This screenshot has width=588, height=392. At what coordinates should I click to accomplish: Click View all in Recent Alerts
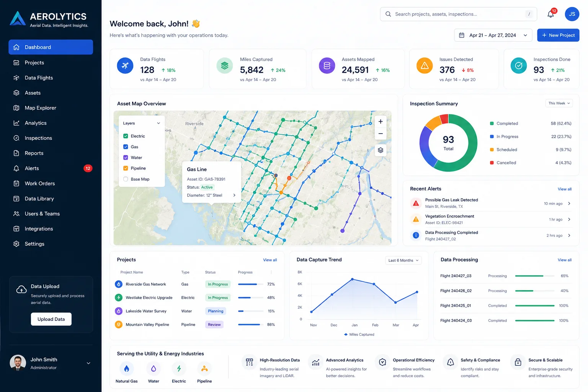point(564,189)
